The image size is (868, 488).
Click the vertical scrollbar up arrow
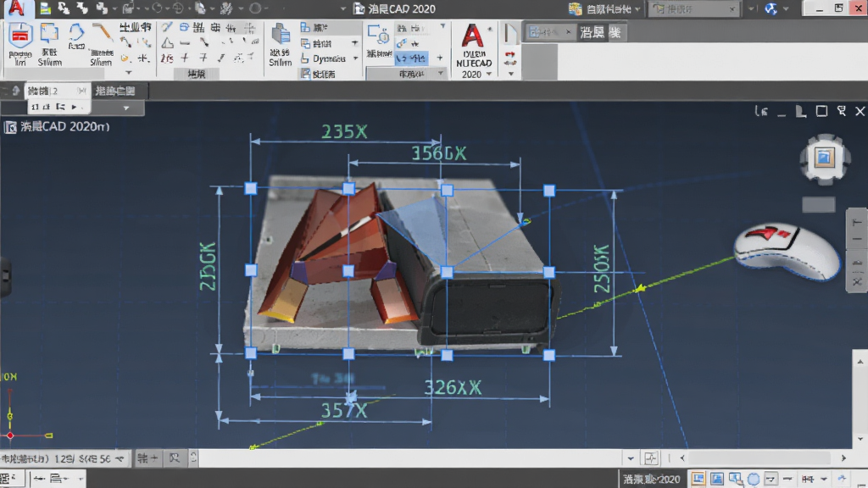click(x=860, y=361)
